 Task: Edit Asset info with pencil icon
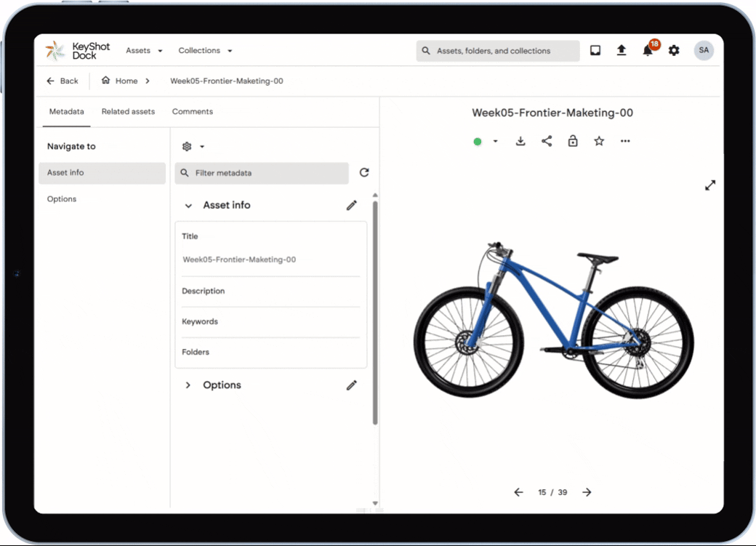pos(352,205)
